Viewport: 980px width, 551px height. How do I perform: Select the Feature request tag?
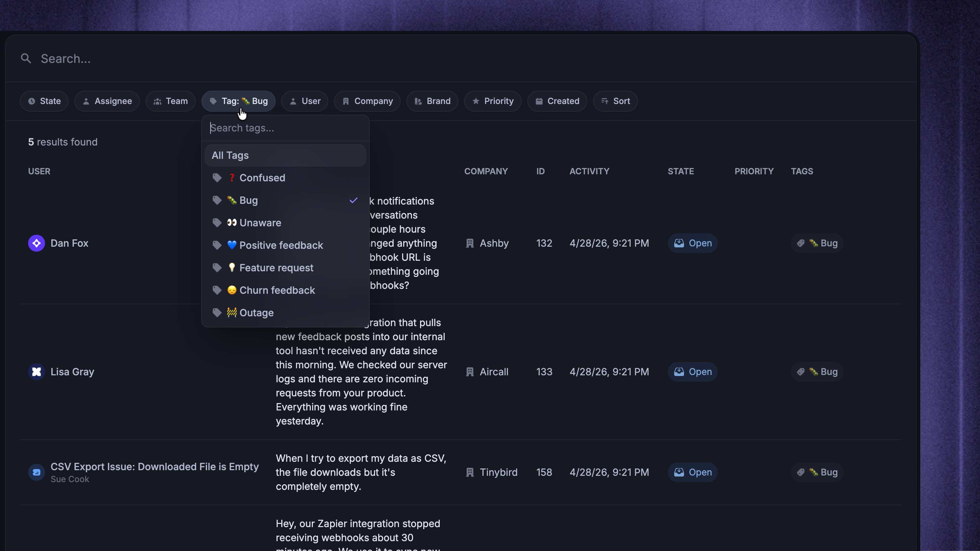coord(285,268)
